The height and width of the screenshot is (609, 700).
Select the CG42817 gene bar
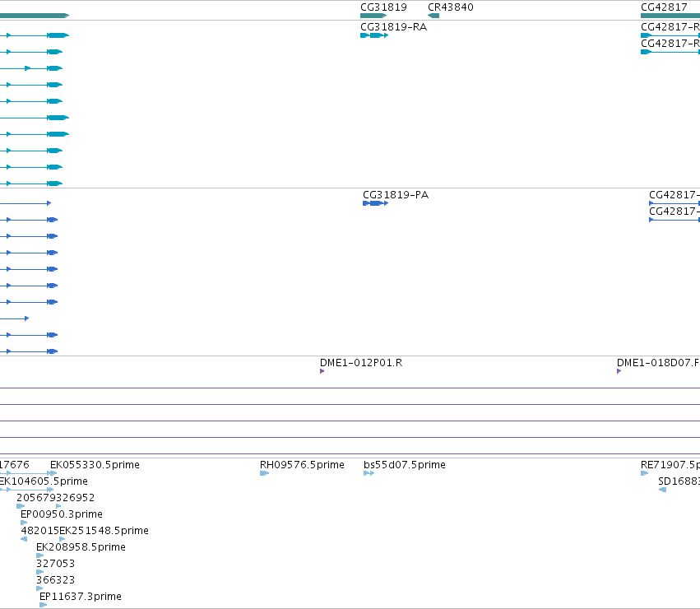pyautogui.click(x=670, y=16)
